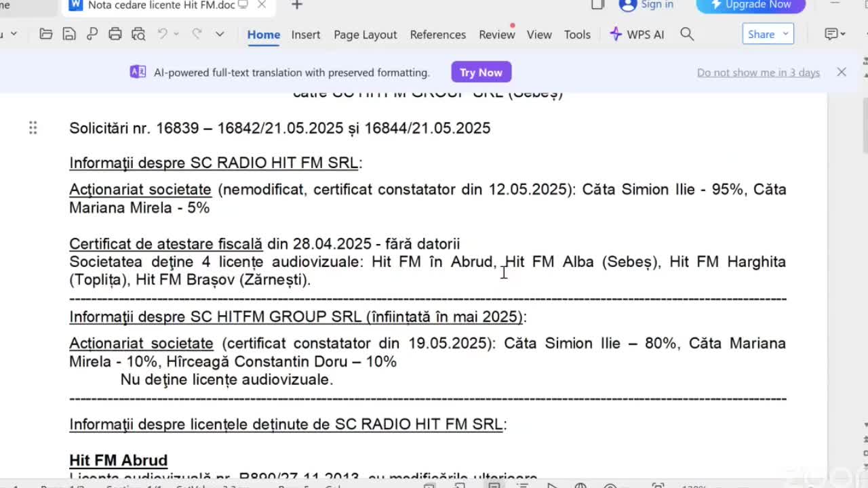Select the Nota cedare licente Hit FM.doc tab
Image resolution: width=868 pixels, height=488 pixels.
tap(161, 5)
